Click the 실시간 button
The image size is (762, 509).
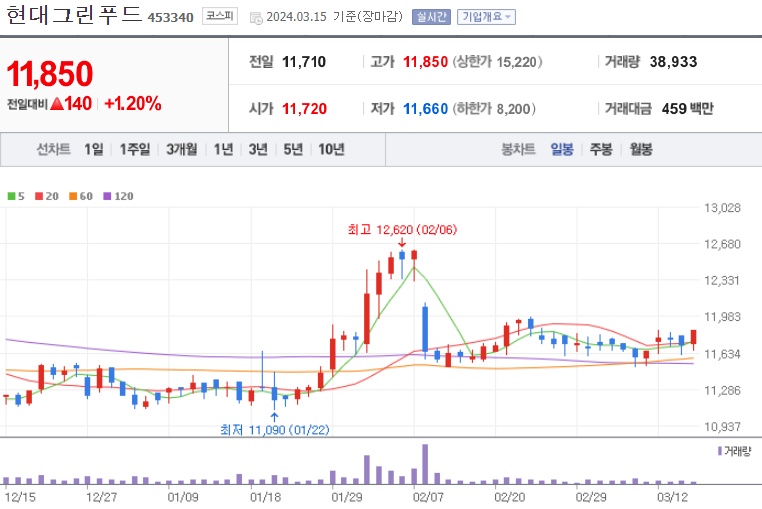point(431,17)
